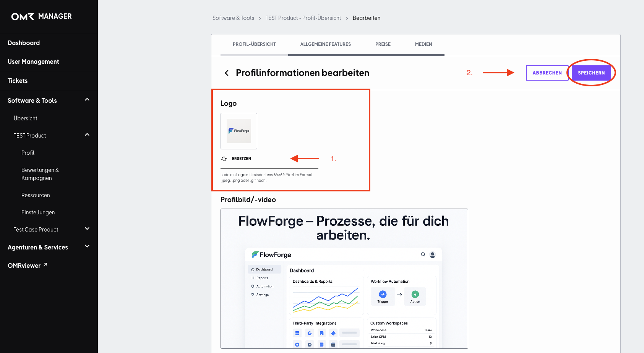Go back using the left chevron arrow
Image resolution: width=644 pixels, height=353 pixels.
click(x=227, y=73)
